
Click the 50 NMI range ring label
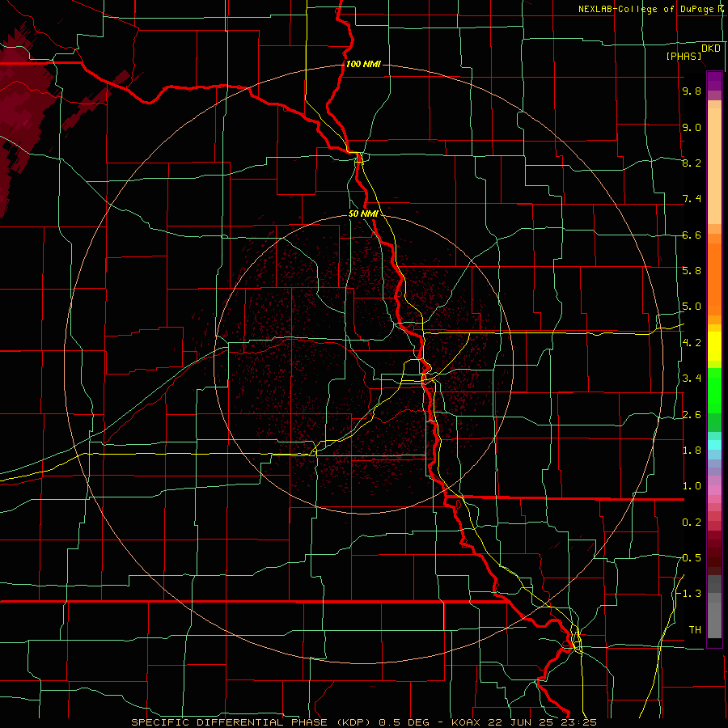[x=363, y=214]
